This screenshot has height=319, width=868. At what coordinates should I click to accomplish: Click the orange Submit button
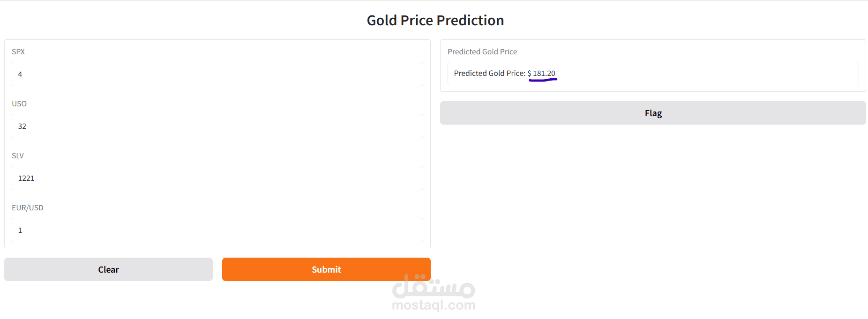pyautogui.click(x=326, y=269)
